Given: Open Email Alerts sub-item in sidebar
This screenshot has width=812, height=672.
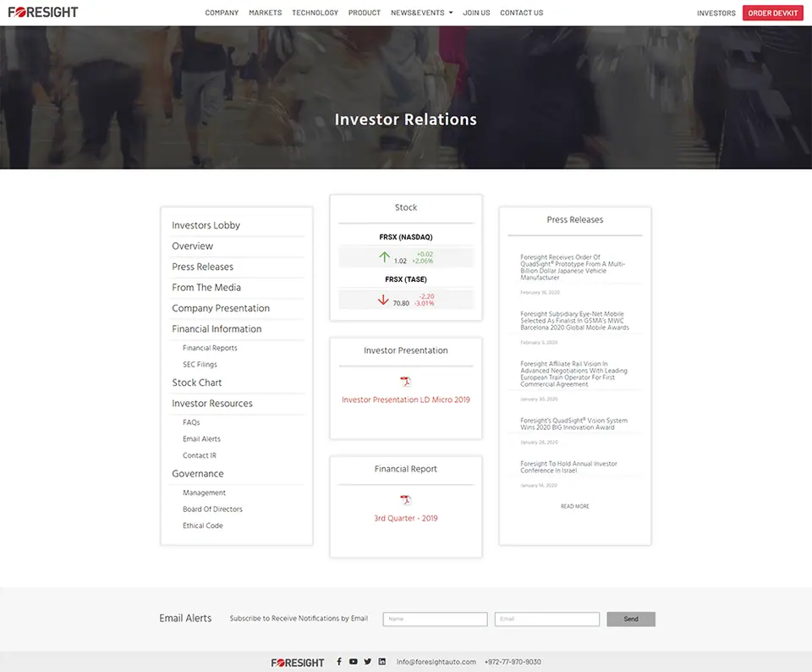Looking at the screenshot, I should click(201, 439).
